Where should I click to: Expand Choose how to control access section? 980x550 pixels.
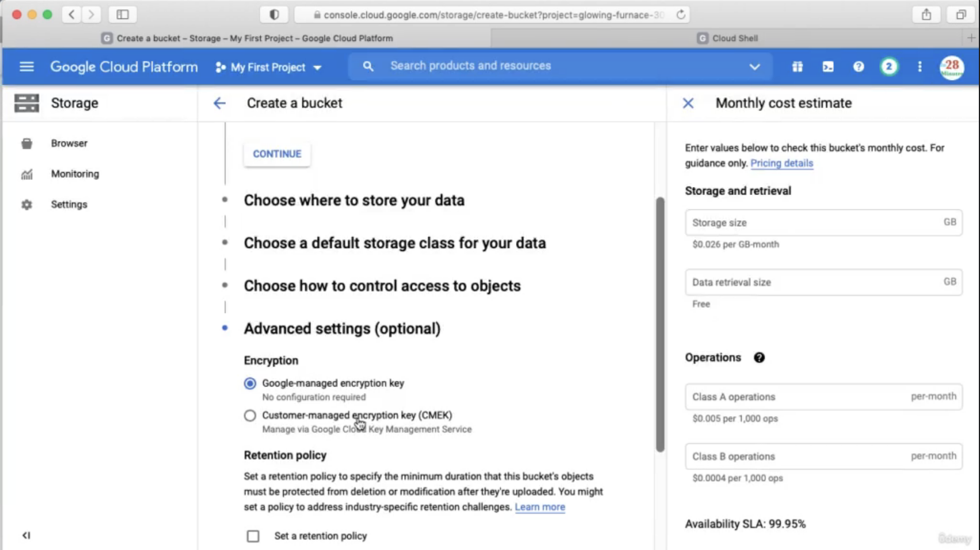tap(382, 286)
